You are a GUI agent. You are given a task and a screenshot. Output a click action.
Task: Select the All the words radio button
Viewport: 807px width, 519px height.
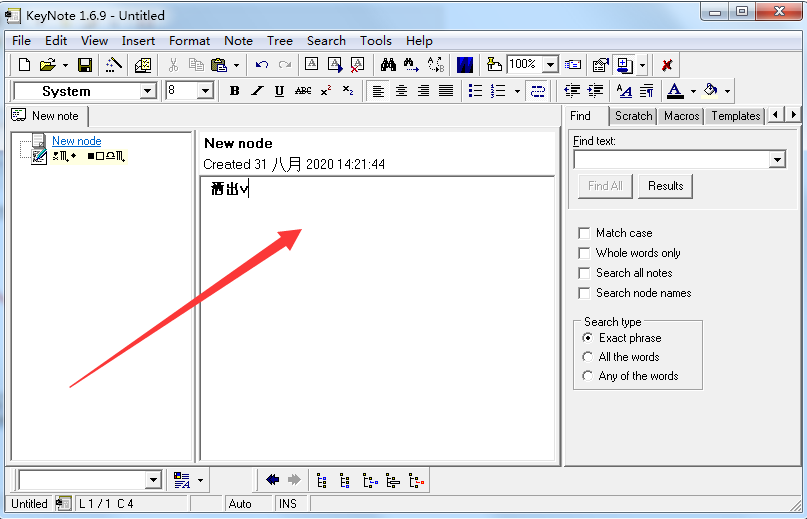[587, 357]
